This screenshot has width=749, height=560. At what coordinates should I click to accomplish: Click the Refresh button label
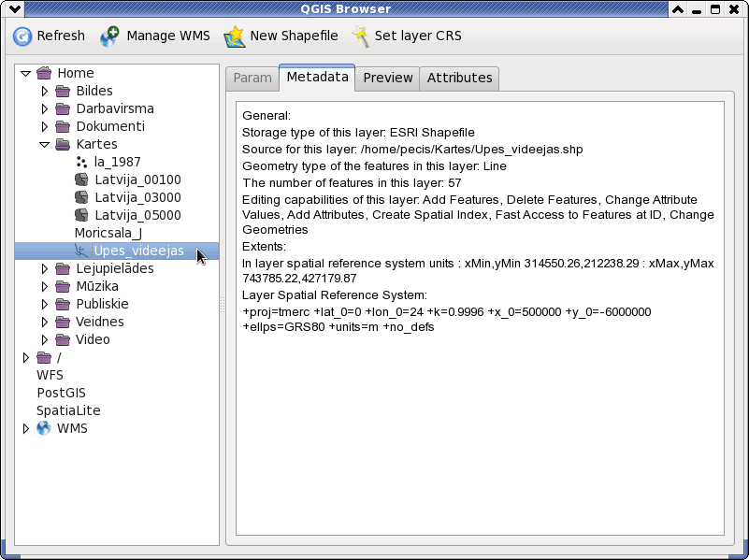tap(61, 36)
